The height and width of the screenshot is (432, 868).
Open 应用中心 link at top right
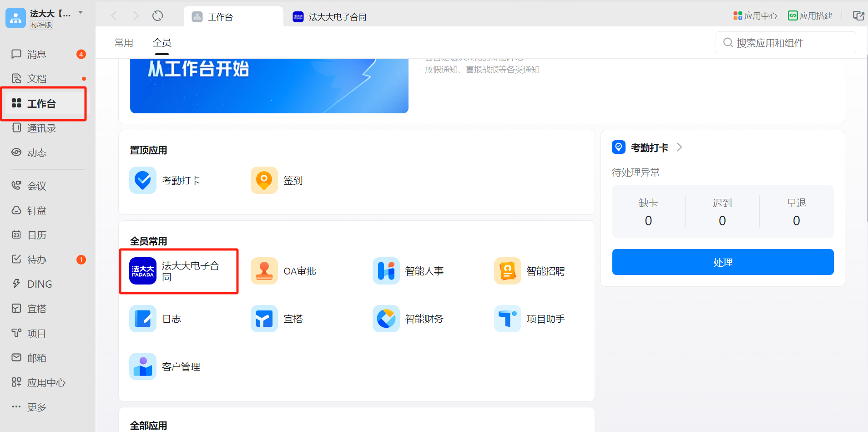(x=755, y=16)
